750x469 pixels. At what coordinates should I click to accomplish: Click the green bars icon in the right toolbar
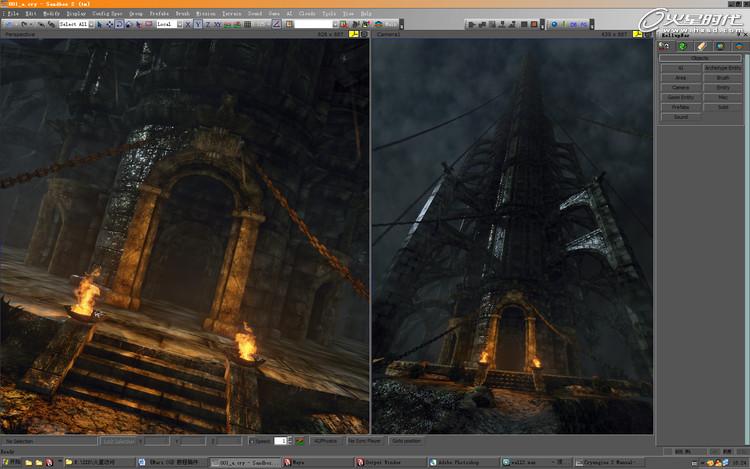(x=563, y=24)
